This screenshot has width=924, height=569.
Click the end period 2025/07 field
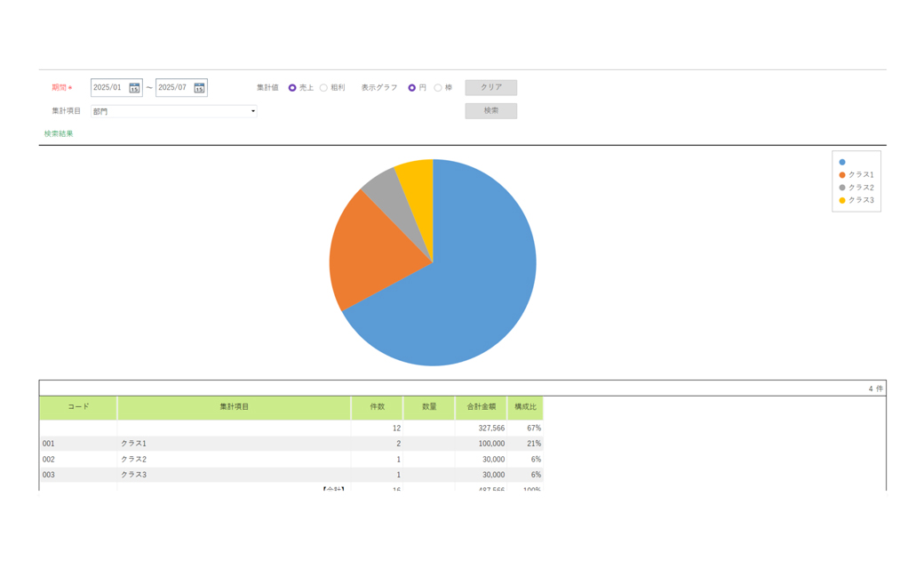(x=173, y=88)
